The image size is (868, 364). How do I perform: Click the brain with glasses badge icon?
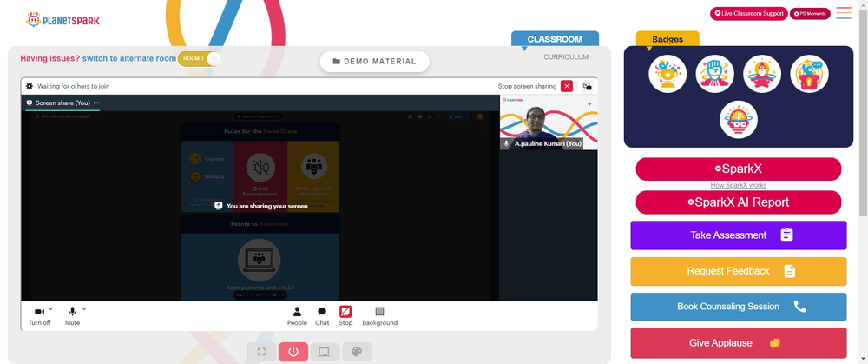(739, 119)
